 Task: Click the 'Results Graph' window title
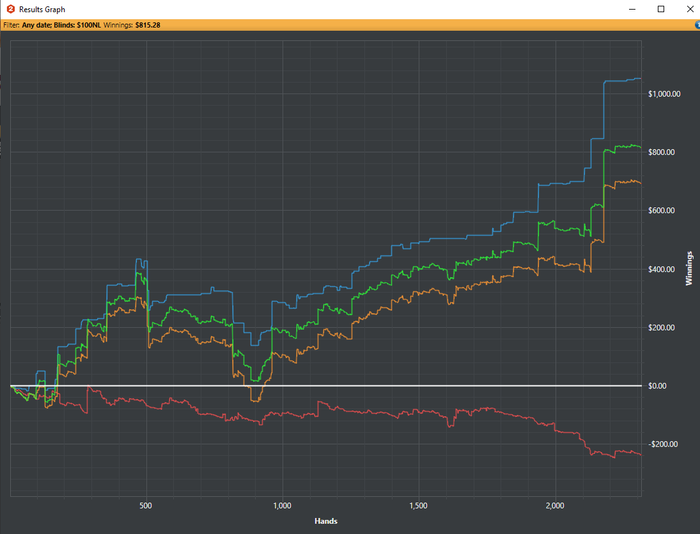click(x=42, y=9)
